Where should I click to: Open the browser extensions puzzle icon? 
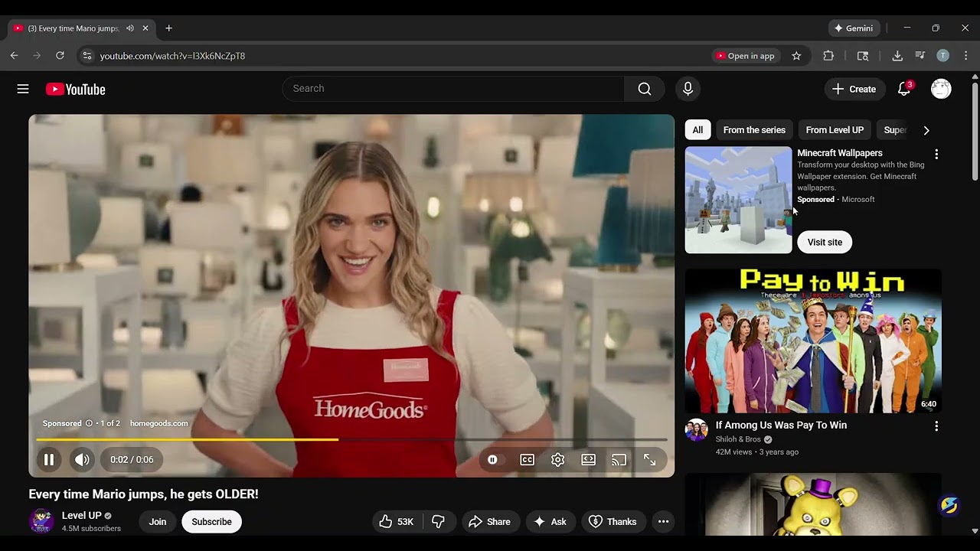click(x=828, y=56)
